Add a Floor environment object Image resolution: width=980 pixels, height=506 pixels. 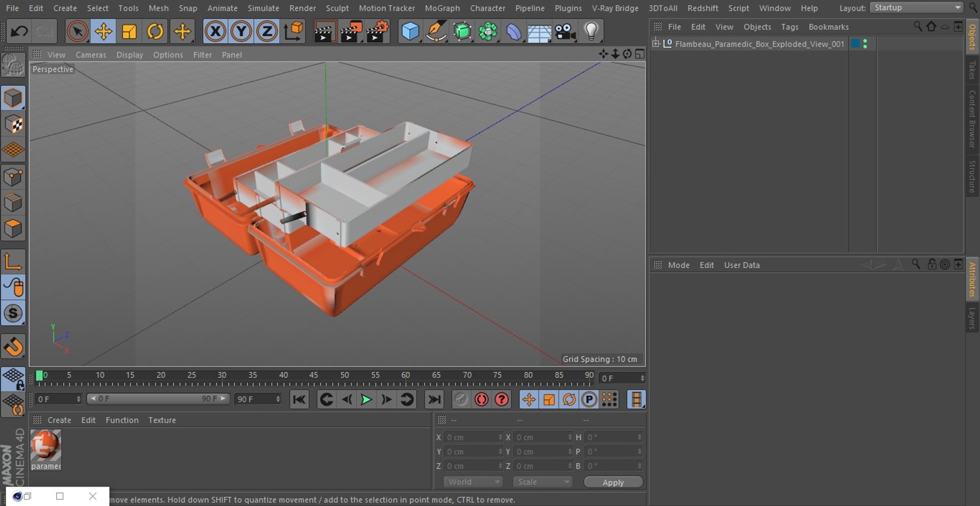pyautogui.click(x=540, y=32)
